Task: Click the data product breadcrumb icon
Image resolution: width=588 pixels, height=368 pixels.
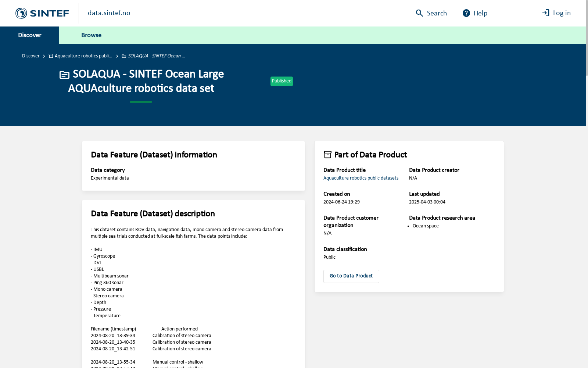Action: (x=51, y=56)
